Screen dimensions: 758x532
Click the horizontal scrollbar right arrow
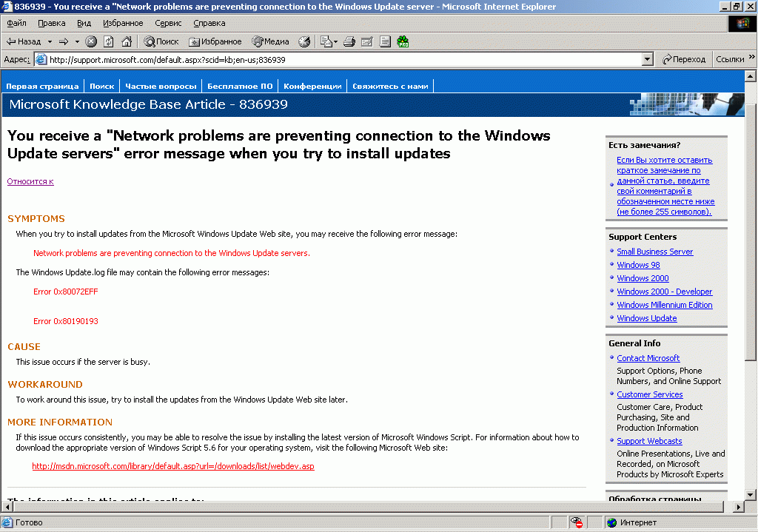738,506
